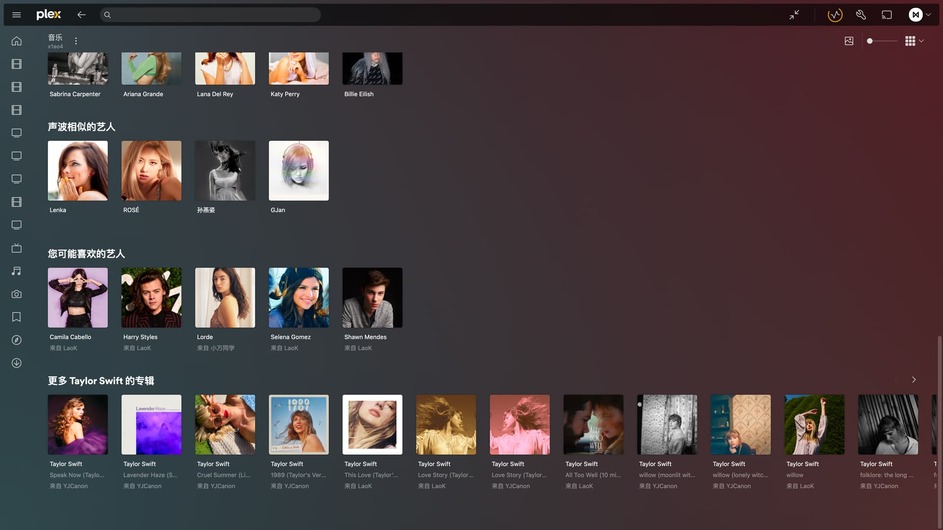Screen dimensions: 943x530
Task: Open the hamburger navigation menu
Action: [x=16, y=14]
